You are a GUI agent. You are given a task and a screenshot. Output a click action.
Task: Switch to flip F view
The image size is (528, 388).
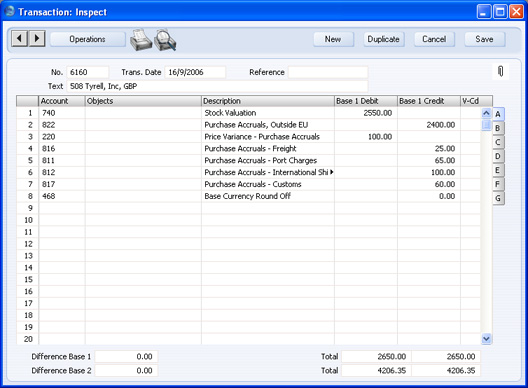pyautogui.click(x=498, y=184)
